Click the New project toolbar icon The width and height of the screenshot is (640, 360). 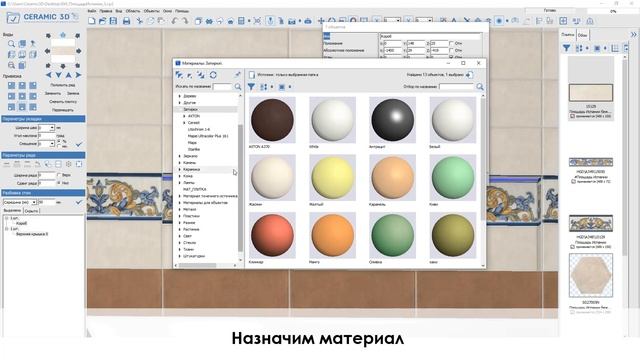coord(92,20)
